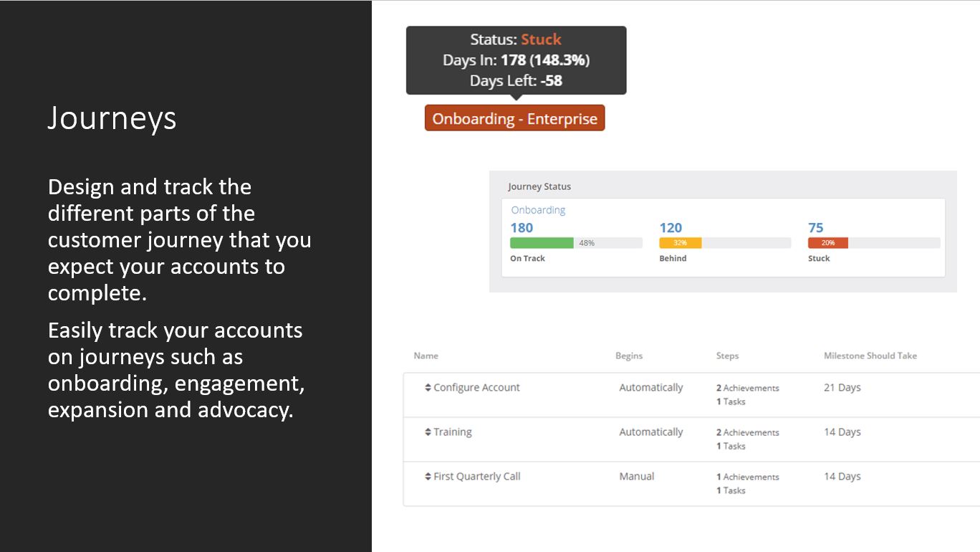Click the Journey Status panel title
The image size is (980, 552).
539,186
